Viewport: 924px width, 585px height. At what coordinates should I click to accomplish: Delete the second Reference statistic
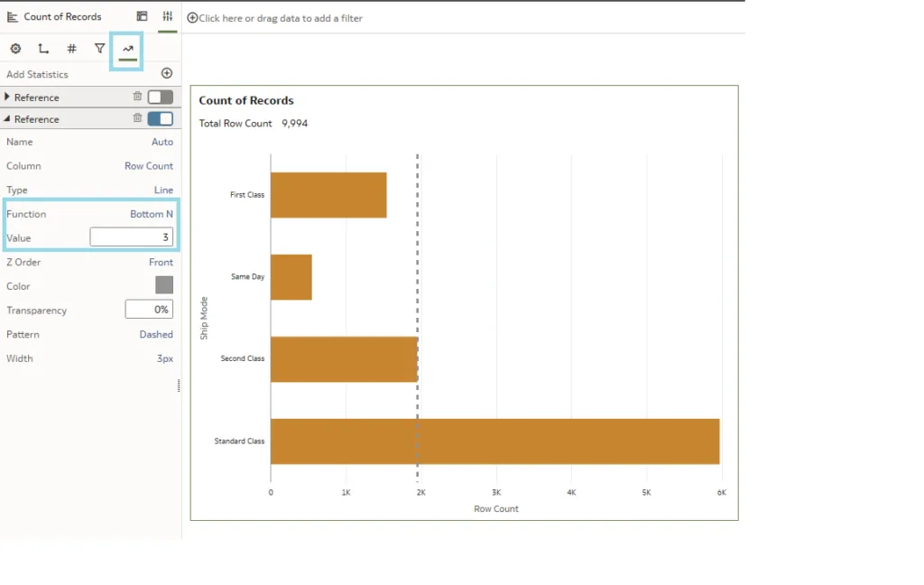[137, 118]
